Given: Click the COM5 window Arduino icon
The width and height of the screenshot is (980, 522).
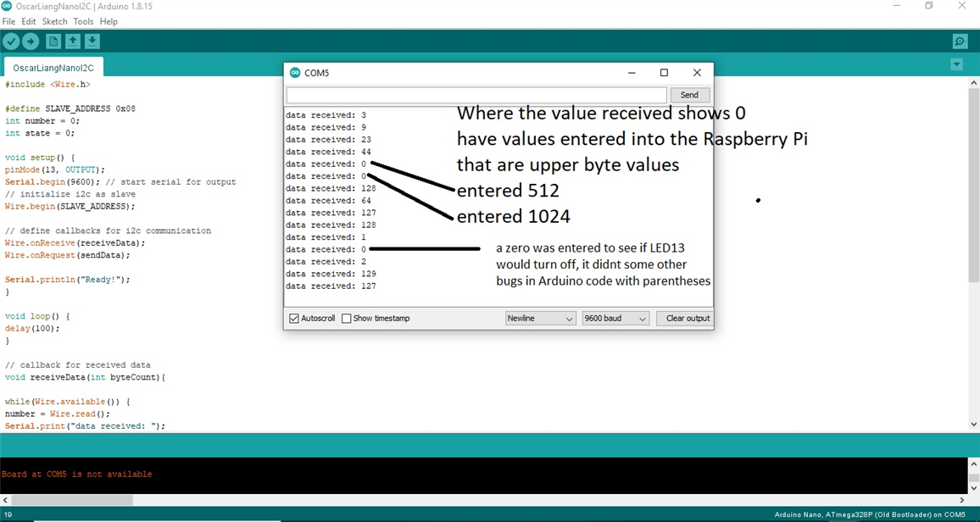Looking at the screenshot, I should [x=295, y=73].
